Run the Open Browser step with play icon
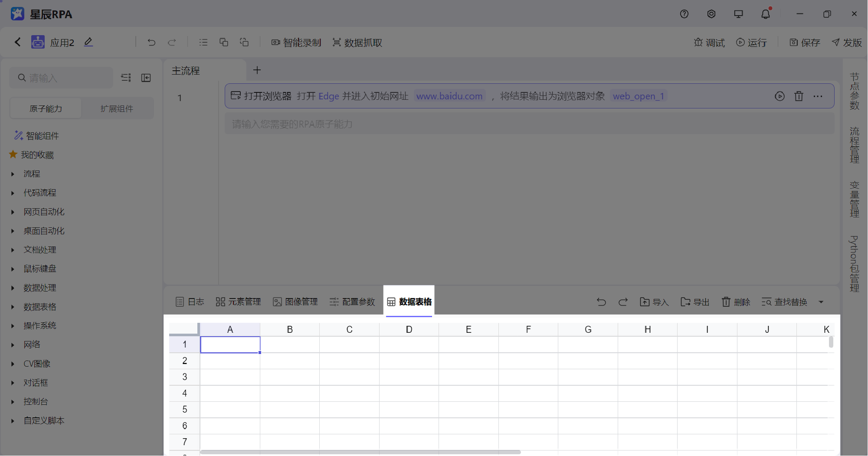This screenshot has height=456, width=868. [x=780, y=96]
